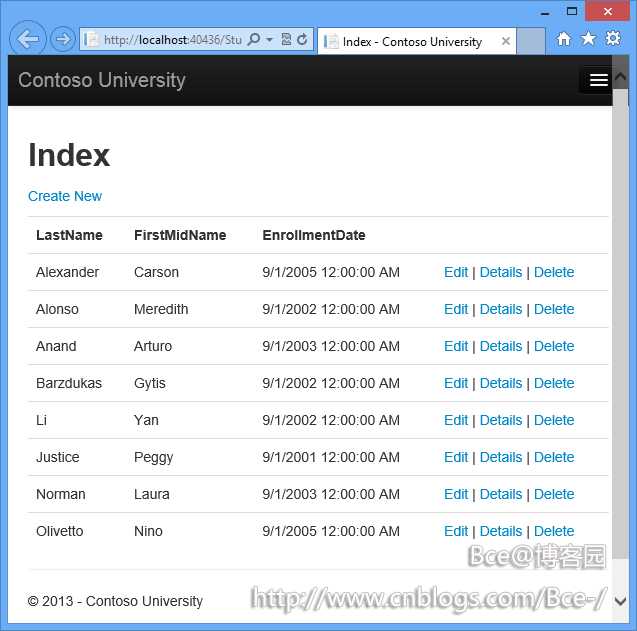Maximize the browser window
The height and width of the screenshot is (631, 637).
(572, 11)
